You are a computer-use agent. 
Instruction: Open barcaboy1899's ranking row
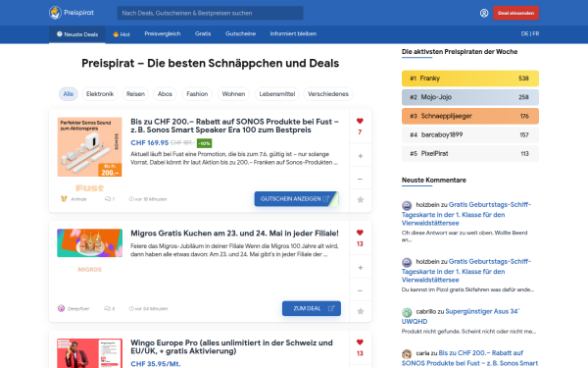(x=470, y=134)
